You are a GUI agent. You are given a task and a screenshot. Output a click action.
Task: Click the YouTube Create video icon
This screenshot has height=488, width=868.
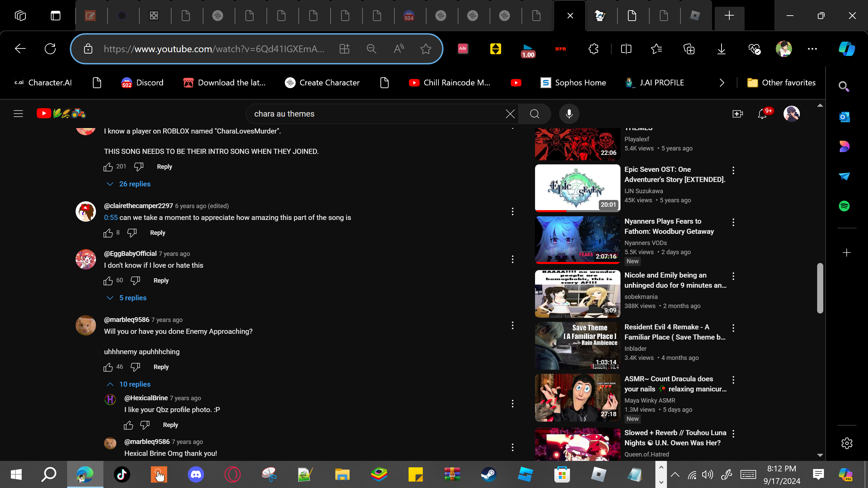tap(737, 114)
